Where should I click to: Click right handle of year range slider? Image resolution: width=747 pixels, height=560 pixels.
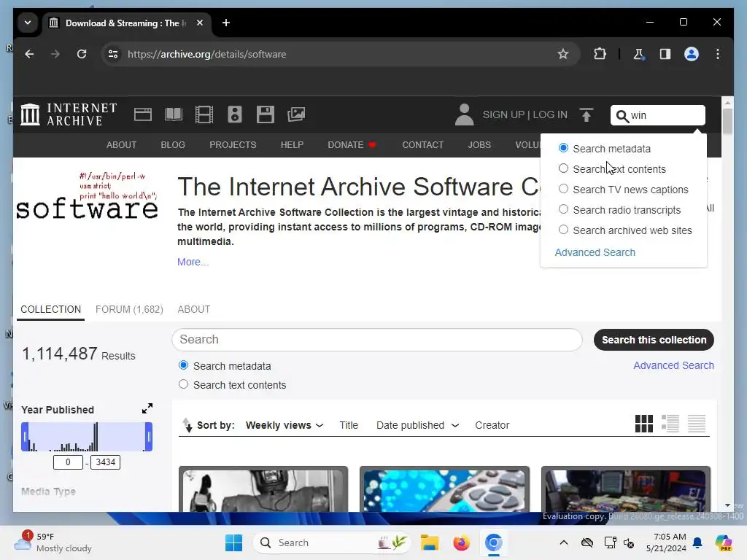149,437
